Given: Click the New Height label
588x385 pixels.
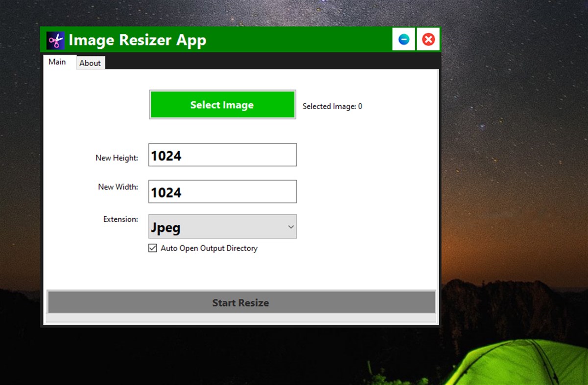Looking at the screenshot, I should pos(117,158).
